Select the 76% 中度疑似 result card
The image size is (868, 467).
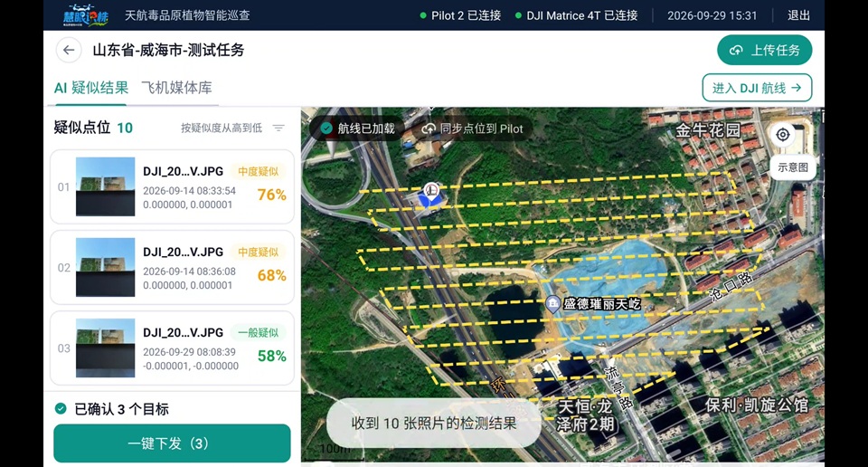pos(172,186)
